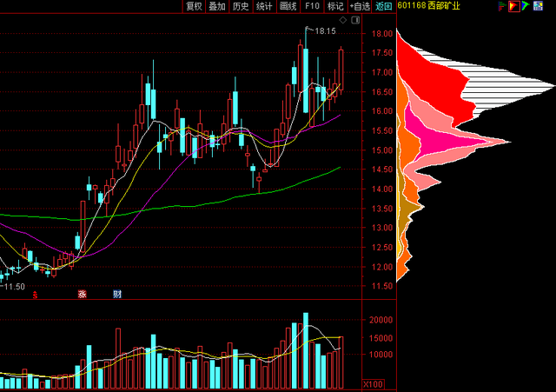Open the 统计 statistics menu
556x392 pixels.
[x=264, y=6]
